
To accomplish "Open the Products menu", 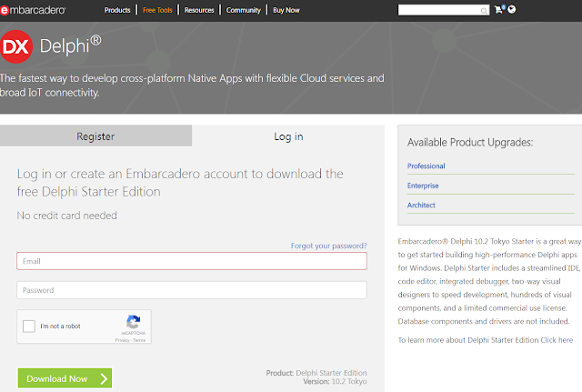I will pos(117,10).
